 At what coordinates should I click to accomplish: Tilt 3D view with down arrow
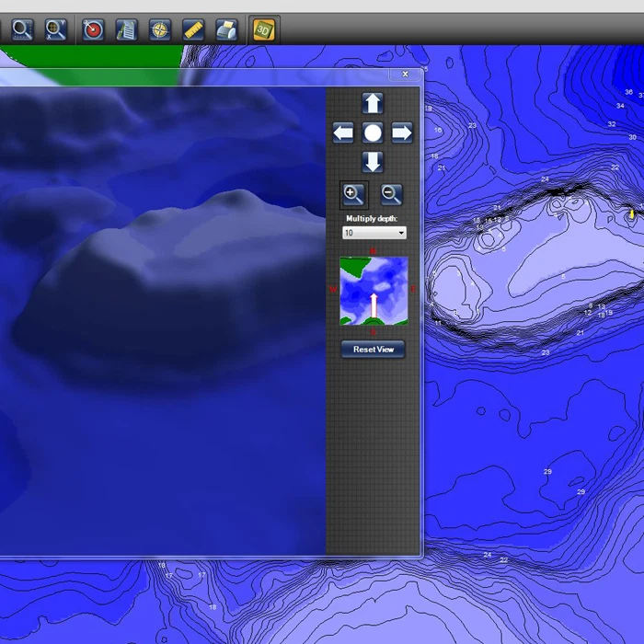pyautogui.click(x=373, y=163)
